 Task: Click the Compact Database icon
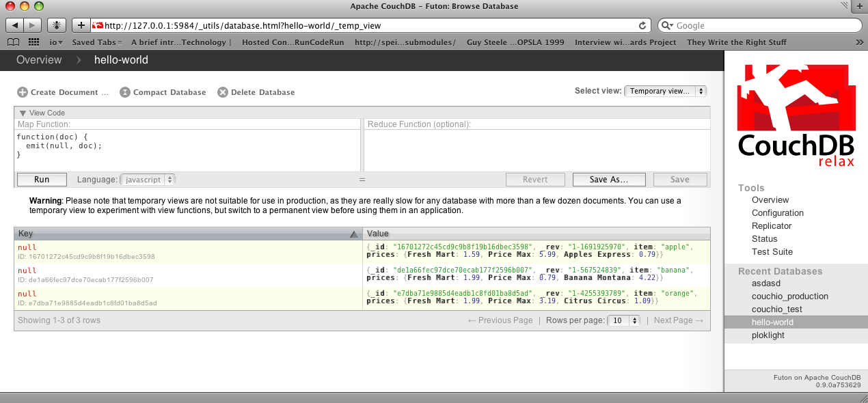point(125,92)
